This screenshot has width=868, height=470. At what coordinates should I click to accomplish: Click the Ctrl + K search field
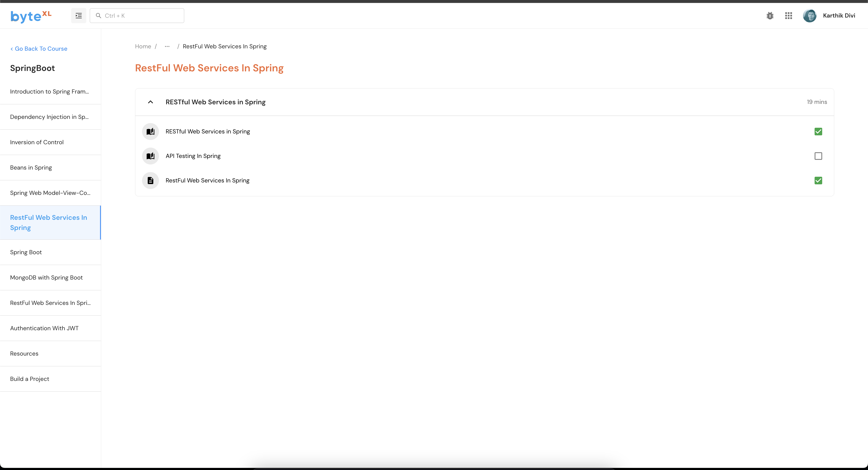[137, 15]
